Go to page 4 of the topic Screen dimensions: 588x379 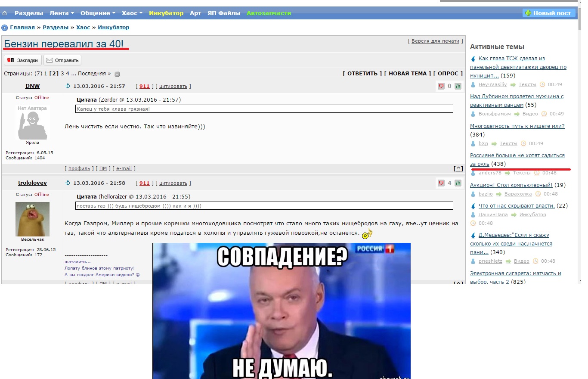[x=68, y=74]
